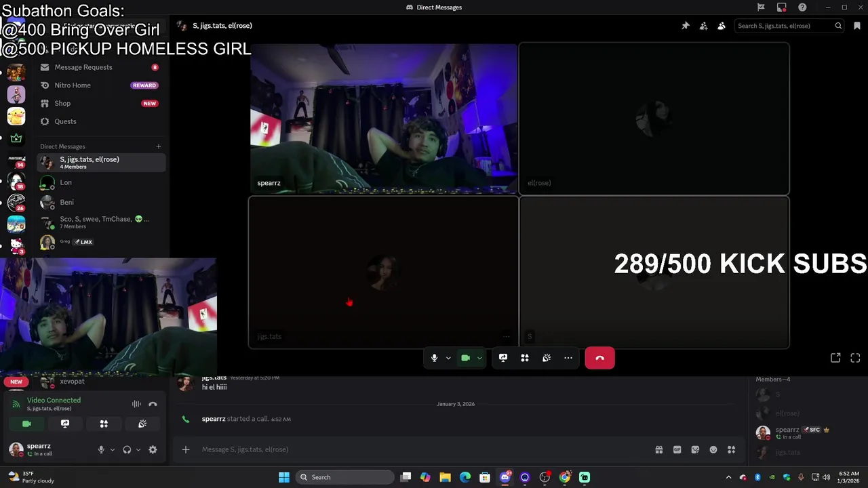Open apps launcher in message bar

(732, 449)
